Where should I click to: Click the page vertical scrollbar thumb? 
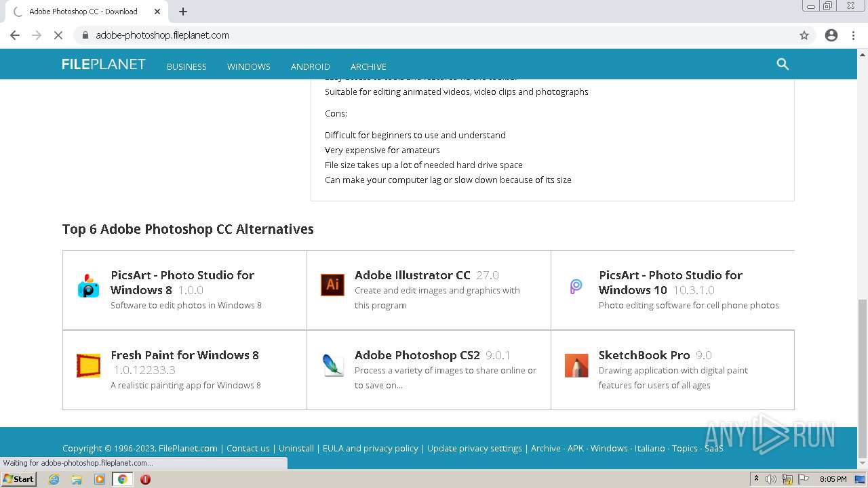pyautogui.click(x=863, y=378)
